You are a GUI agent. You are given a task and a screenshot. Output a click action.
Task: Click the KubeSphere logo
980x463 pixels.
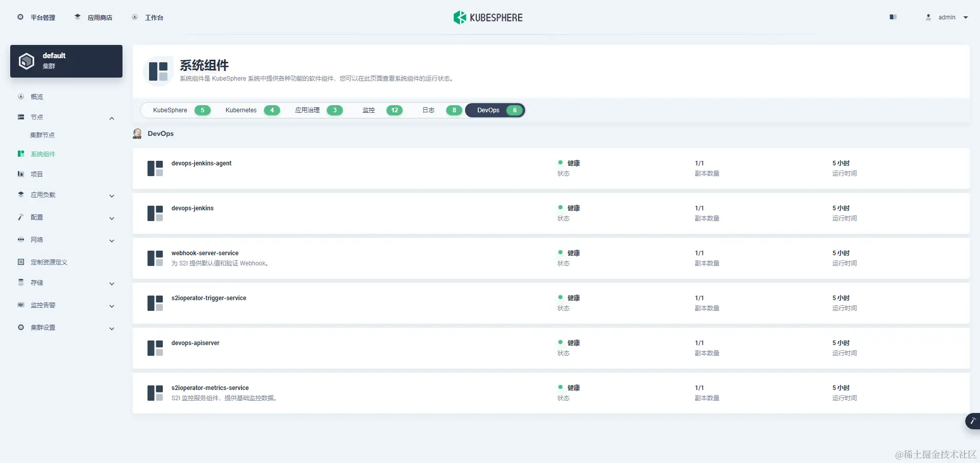point(488,17)
